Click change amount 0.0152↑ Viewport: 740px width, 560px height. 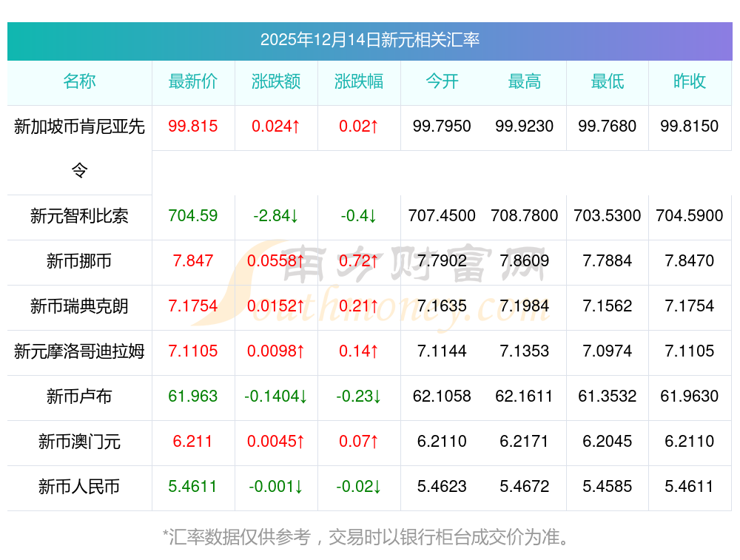(276, 306)
